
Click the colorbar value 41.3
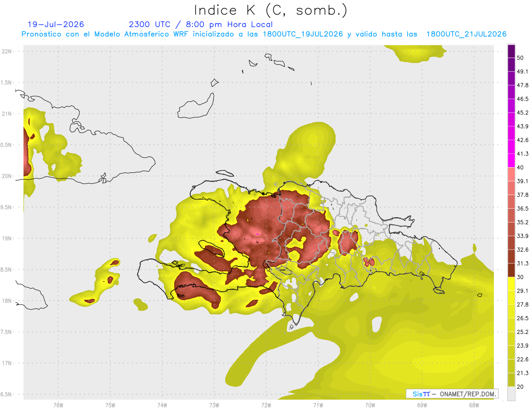523,154
